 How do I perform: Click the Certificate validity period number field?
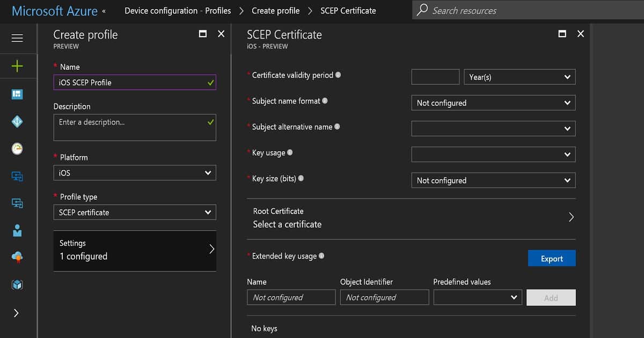click(x=435, y=77)
